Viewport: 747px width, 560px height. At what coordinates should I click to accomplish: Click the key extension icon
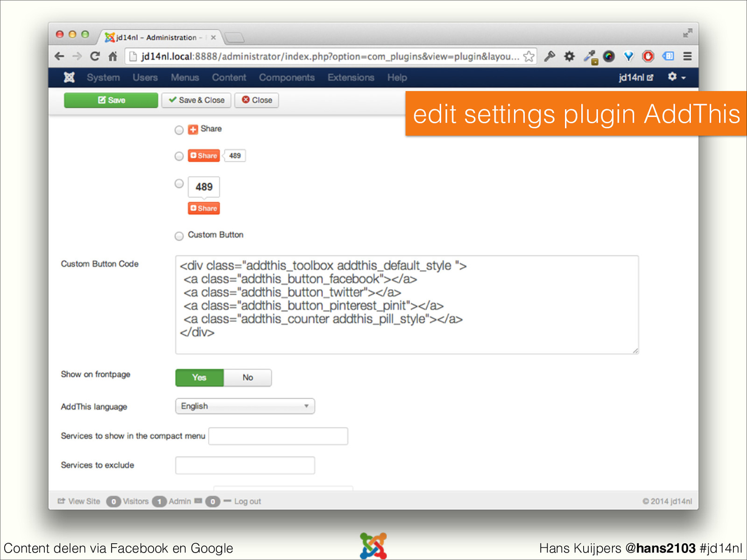coord(550,56)
